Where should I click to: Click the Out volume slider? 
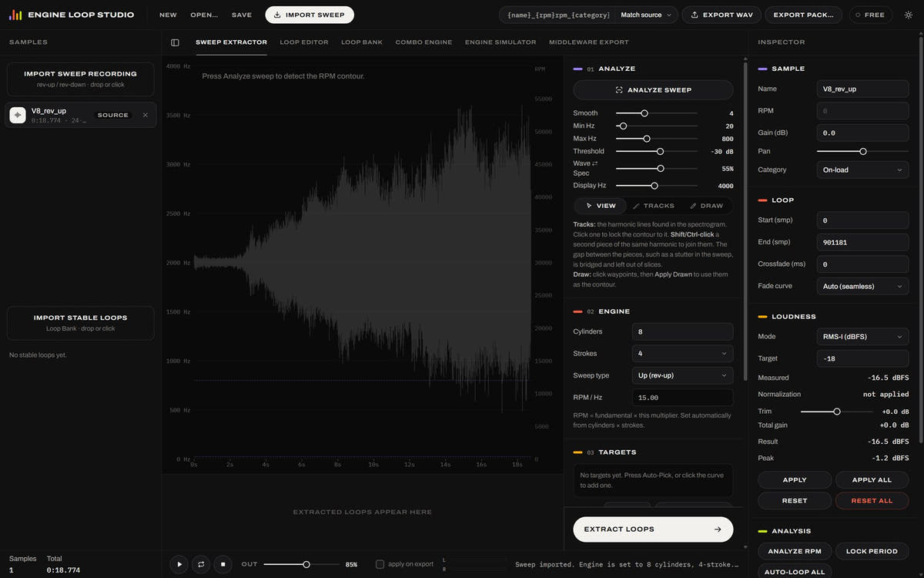click(x=302, y=565)
